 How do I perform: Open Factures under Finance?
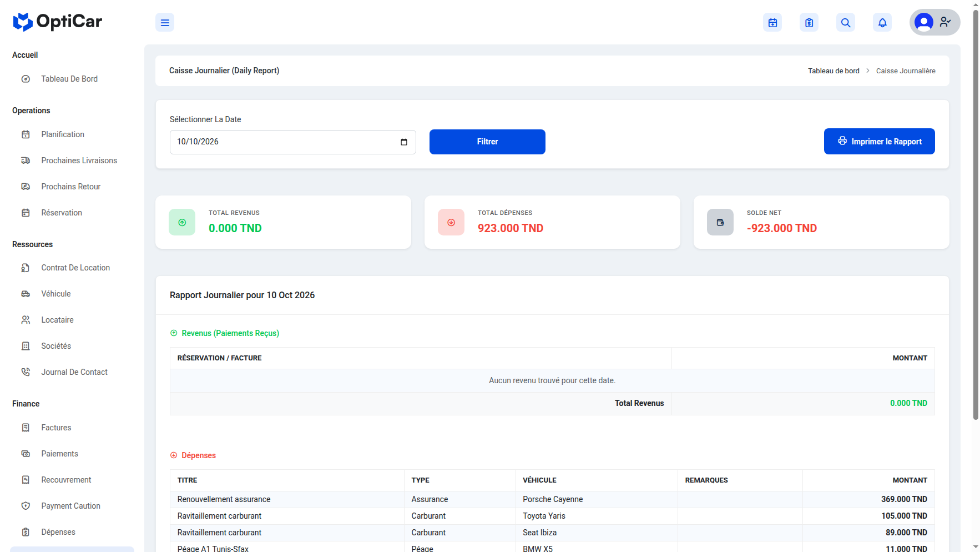(72, 428)
